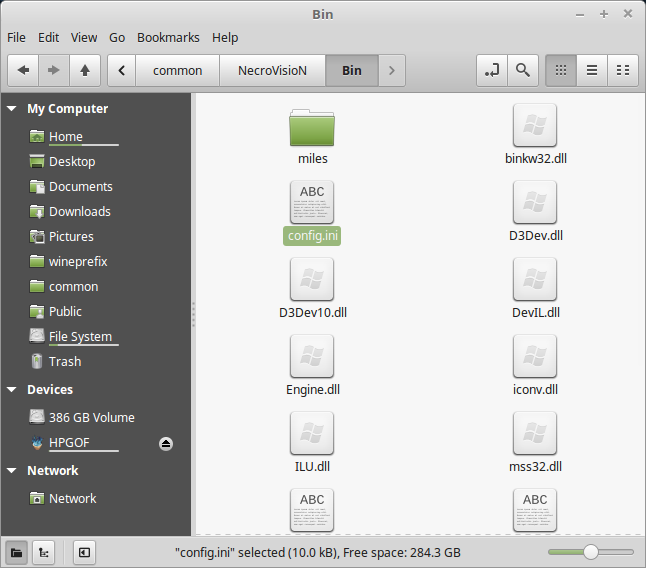
Task: Show the tree view in the sidebar
Action: tap(43, 552)
